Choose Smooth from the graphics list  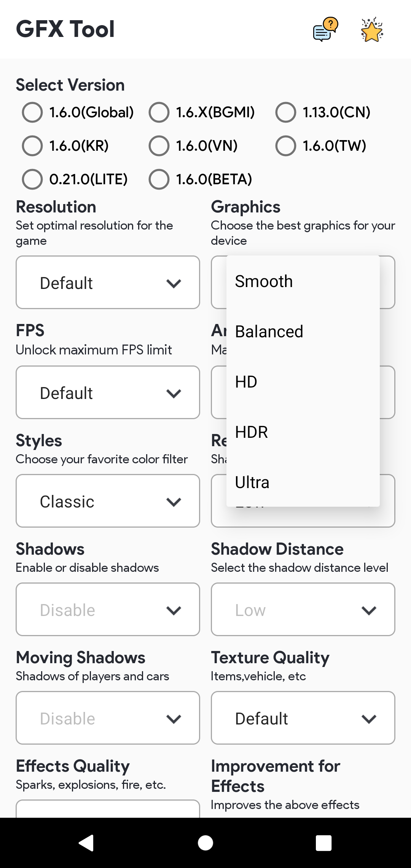pos(264,282)
